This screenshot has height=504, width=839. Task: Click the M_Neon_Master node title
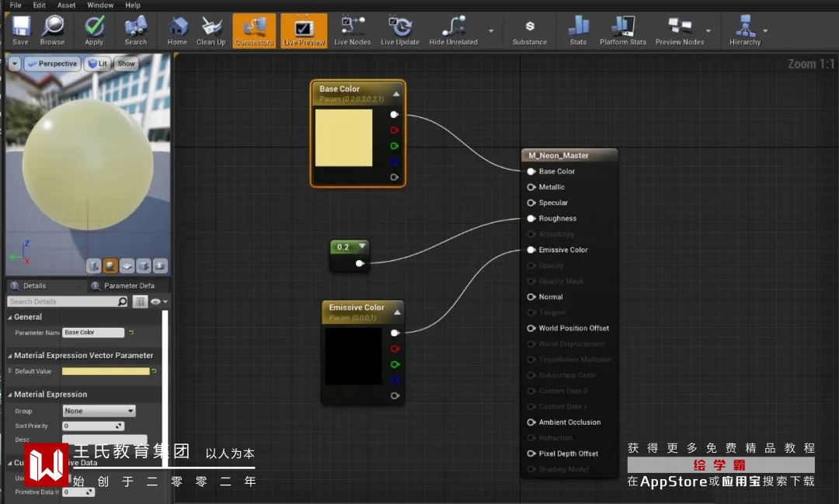(x=559, y=155)
